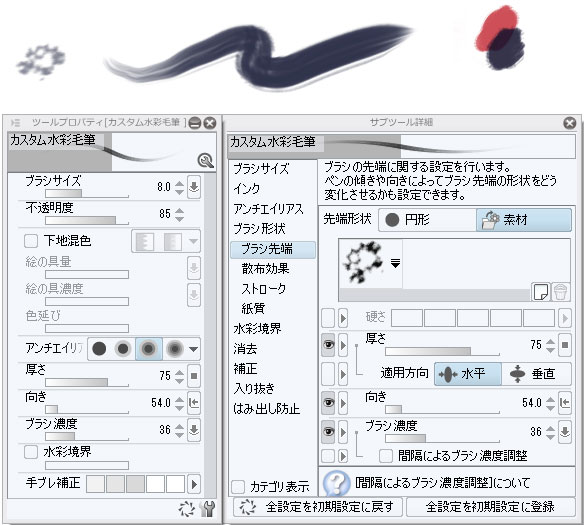Select 垂直 apply direction icon
The image size is (584, 525).
517,374
